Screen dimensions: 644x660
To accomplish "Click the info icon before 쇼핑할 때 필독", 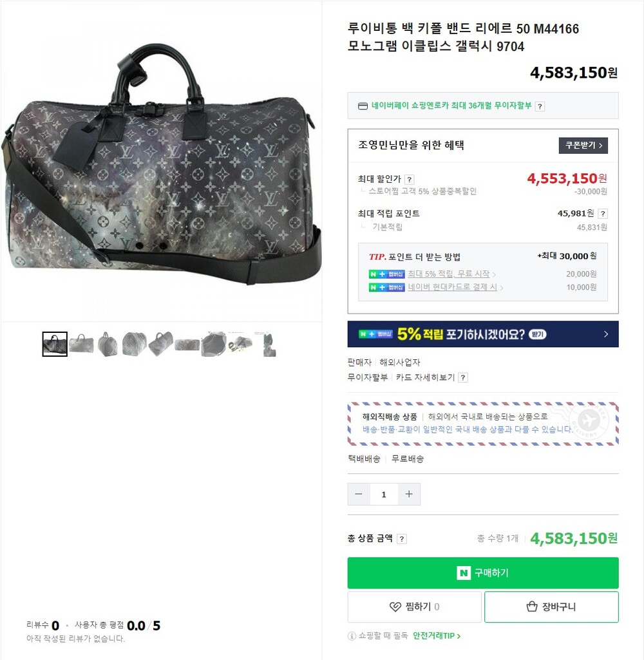I will tap(352, 636).
